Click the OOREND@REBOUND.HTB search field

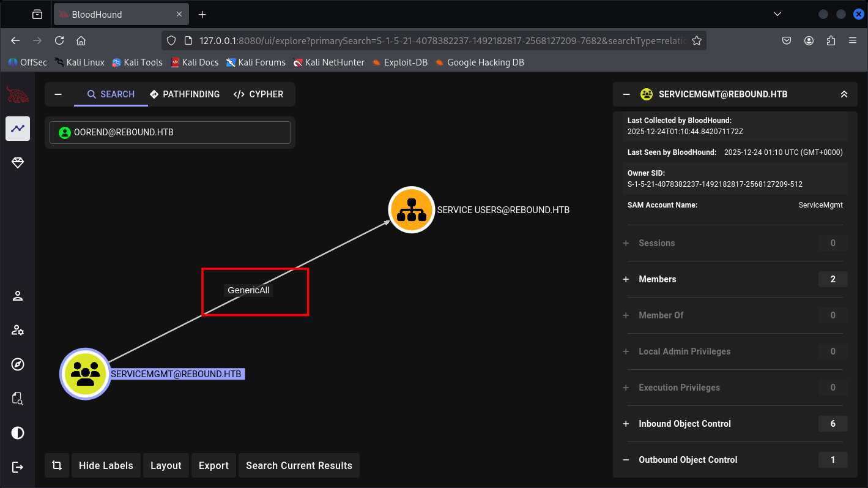click(170, 132)
